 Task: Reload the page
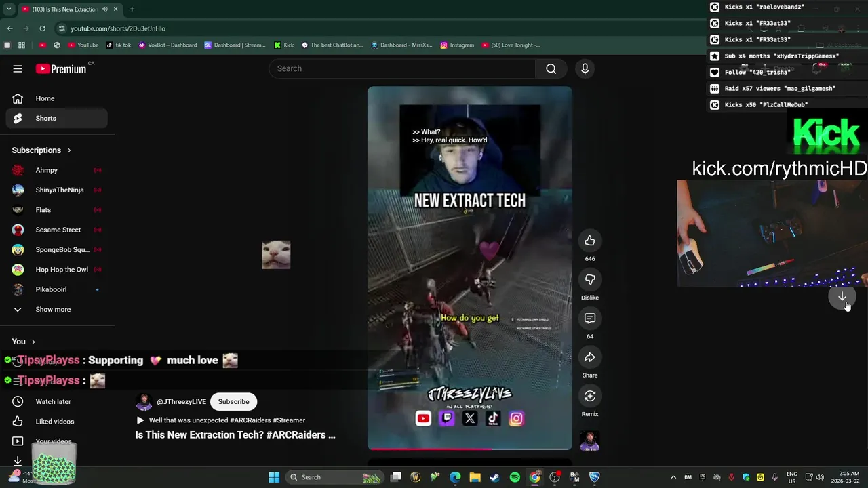[x=42, y=28]
